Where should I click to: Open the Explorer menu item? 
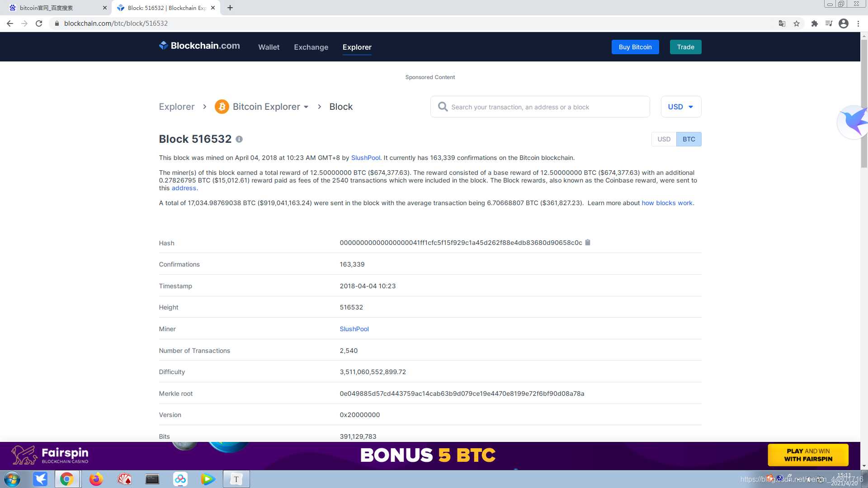(357, 47)
